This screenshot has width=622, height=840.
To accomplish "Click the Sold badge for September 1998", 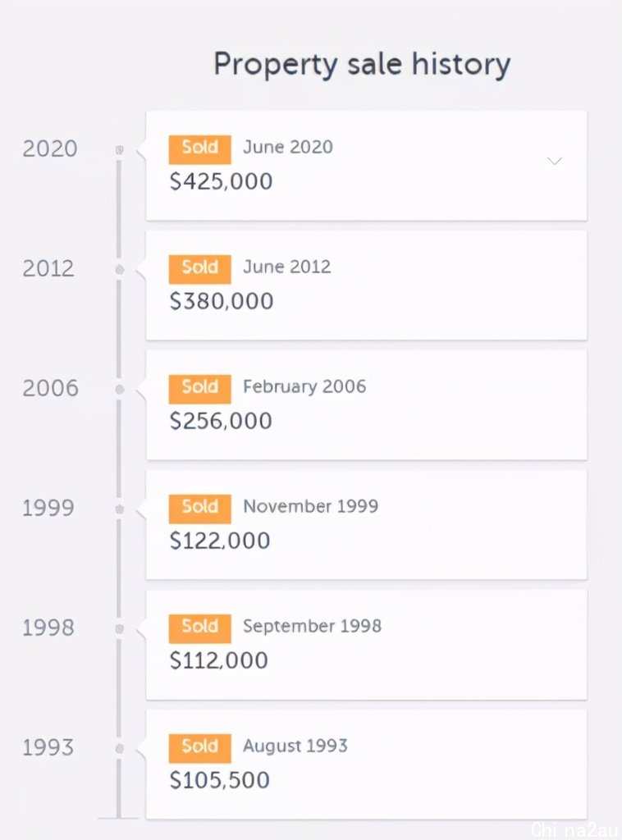I will (x=200, y=628).
